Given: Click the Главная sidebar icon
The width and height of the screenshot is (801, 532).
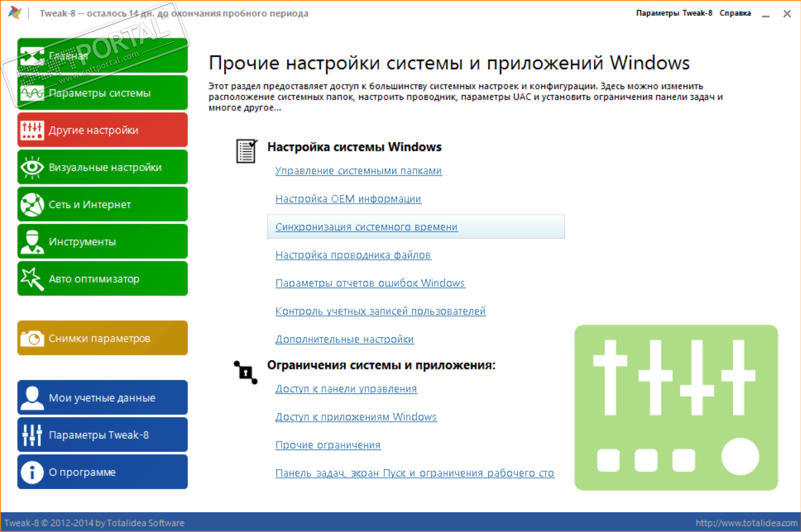Looking at the screenshot, I should (x=32, y=56).
